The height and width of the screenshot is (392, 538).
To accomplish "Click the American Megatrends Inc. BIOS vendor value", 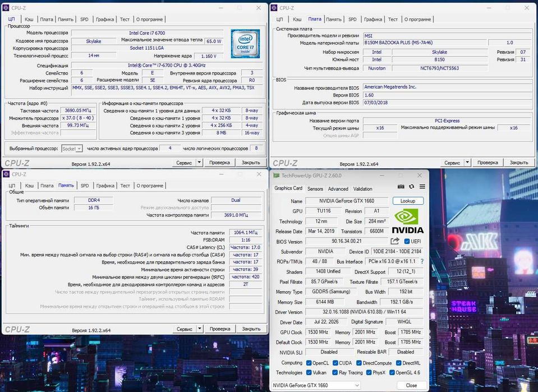I will (447, 87).
